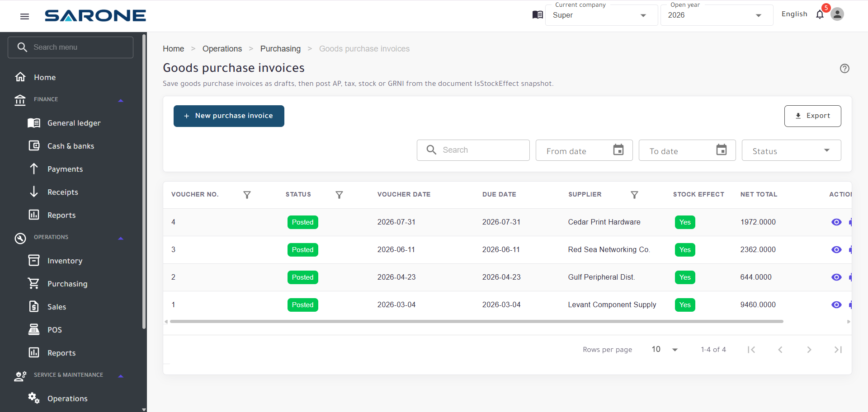View invoice 2 with the eye icon
Screen dimensions: 868x412
pos(836,277)
